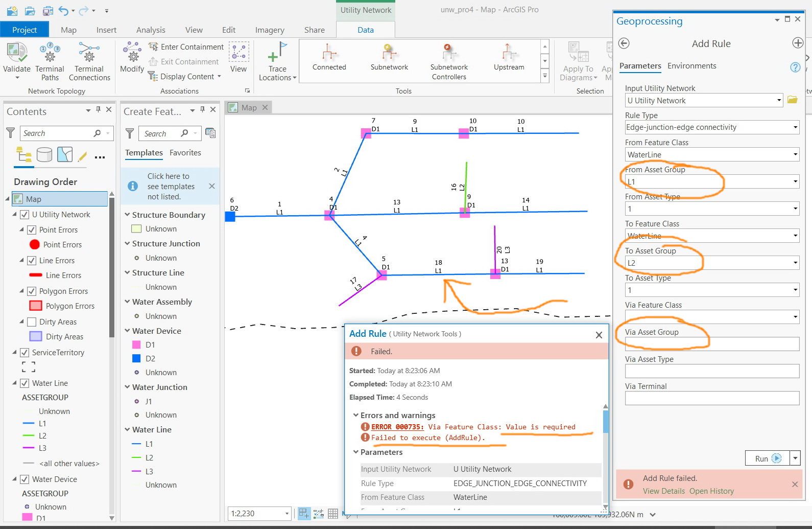Open the Rule Type dropdown
812x529 pixels.
795,127
